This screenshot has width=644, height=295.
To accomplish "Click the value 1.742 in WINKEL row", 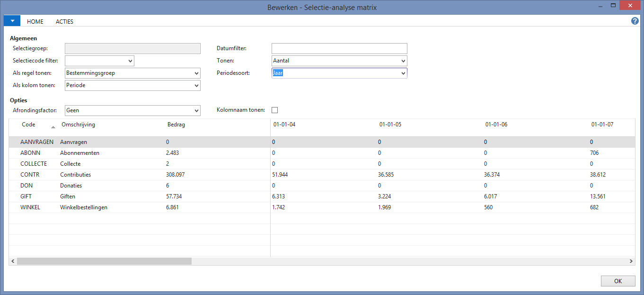I will coord(278,207).
